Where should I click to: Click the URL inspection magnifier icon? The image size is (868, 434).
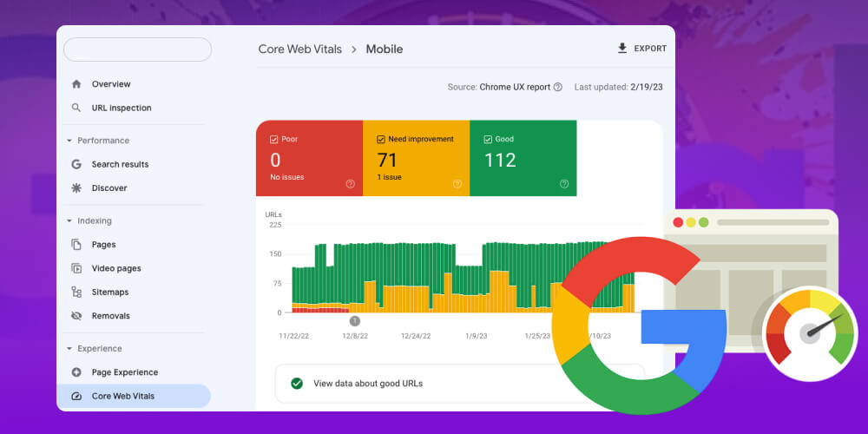[76, 108]
